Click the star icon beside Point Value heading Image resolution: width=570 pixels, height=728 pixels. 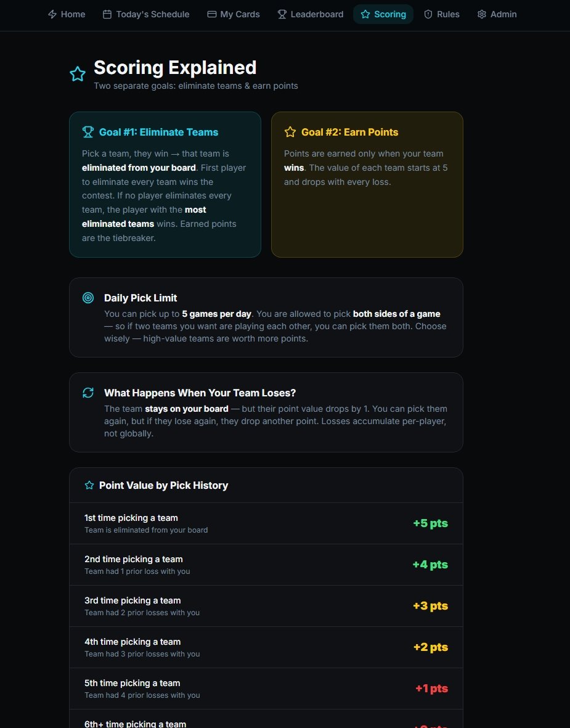tap(89, 486)
